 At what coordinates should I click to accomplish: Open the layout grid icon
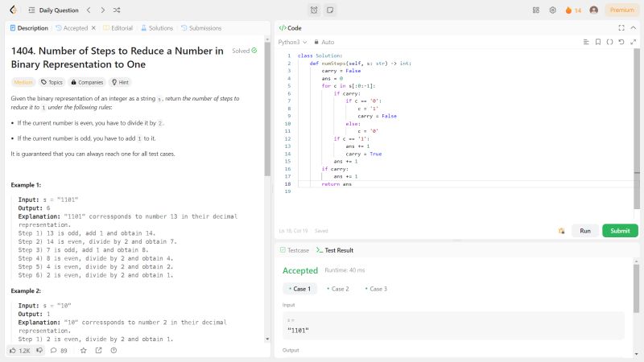click(536, 10)
